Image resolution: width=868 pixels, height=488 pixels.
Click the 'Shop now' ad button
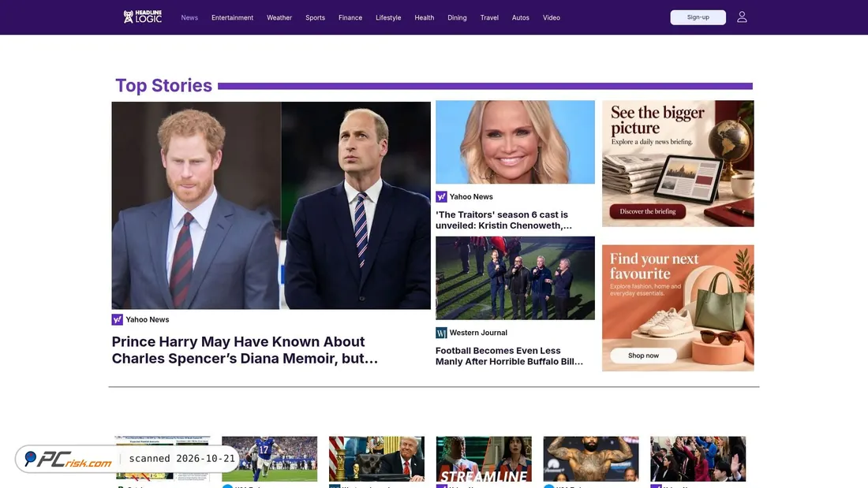(x=643, y=356)
